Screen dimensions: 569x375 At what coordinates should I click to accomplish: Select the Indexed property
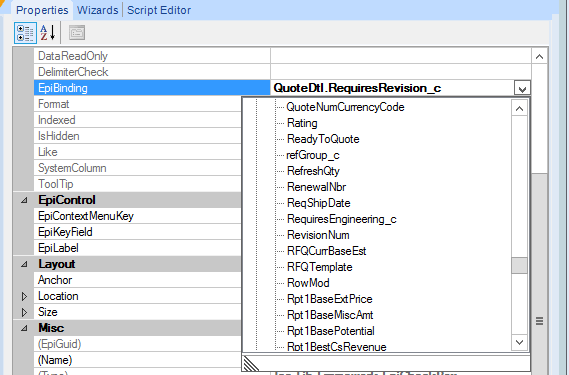[x=138, y=120]
